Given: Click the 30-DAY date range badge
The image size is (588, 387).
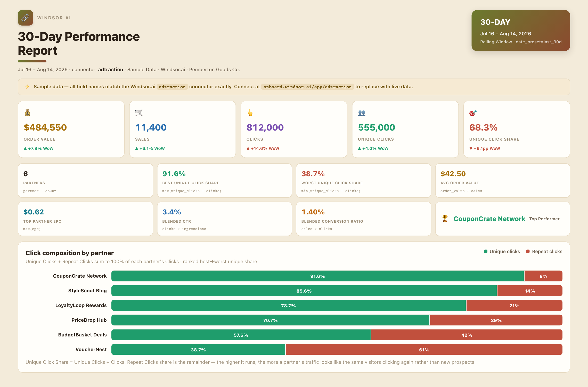Looking at the screenshot, I should [x=521, y=30].
